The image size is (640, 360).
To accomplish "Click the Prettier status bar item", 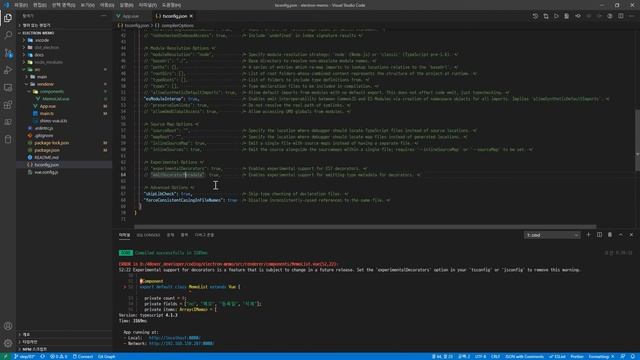I will 577,357.
